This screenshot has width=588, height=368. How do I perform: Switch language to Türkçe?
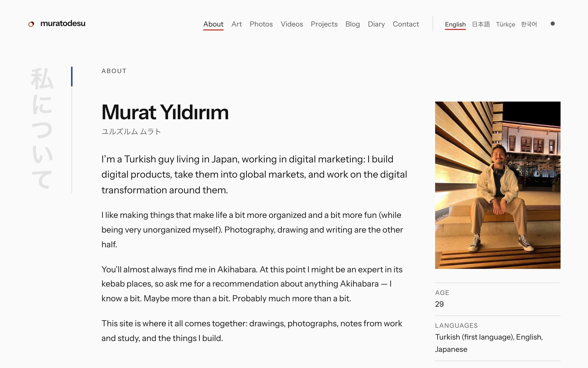coord(505,24)
